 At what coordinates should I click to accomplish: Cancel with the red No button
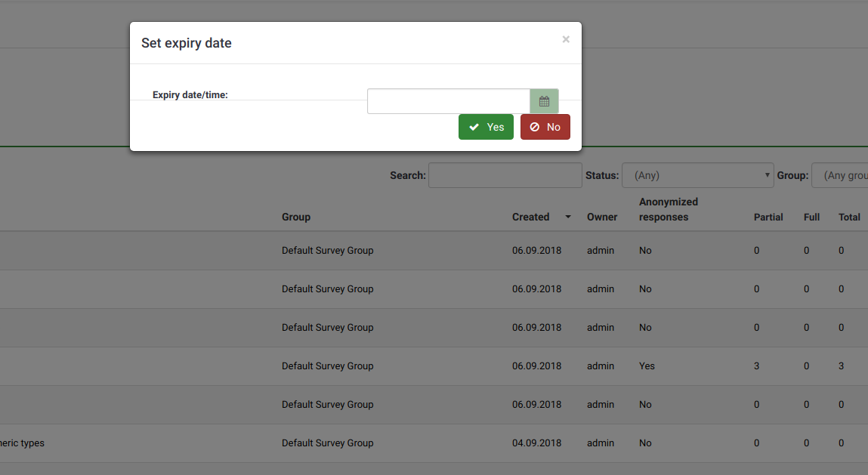tap(545, 127)
